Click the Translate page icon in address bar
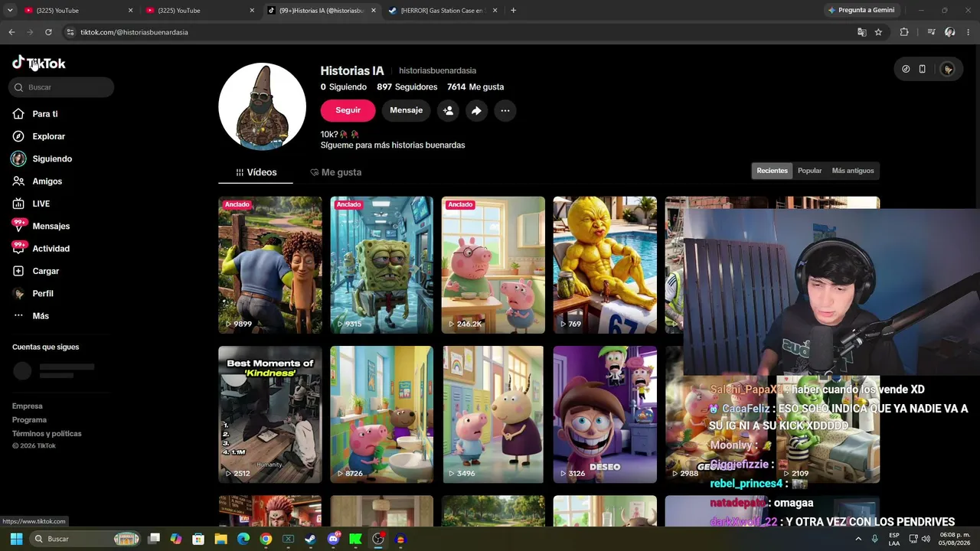Viewport: 980px width, 551px height. coord(861,32)
